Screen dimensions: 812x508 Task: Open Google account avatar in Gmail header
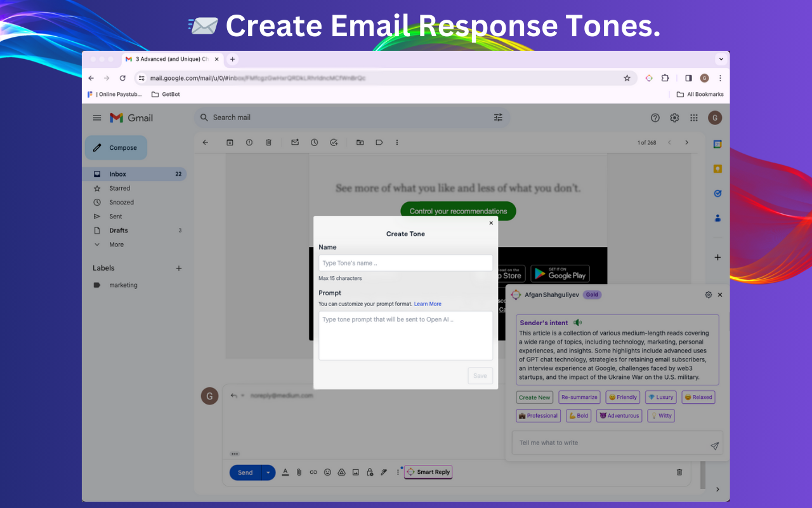point(715,117)
